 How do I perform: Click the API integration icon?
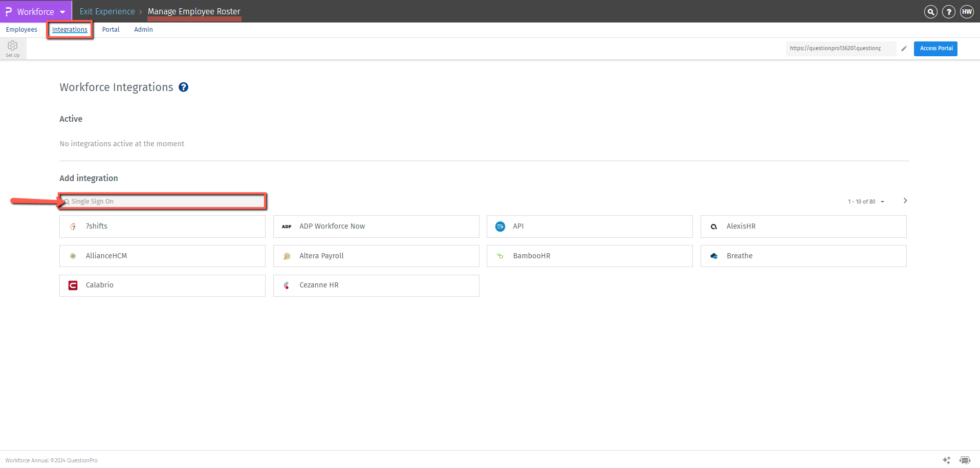click(500, 227)
